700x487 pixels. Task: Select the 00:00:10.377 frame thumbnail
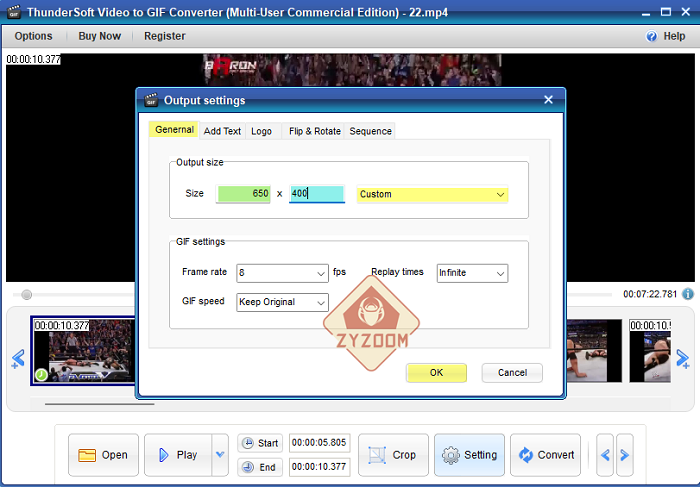click(x=83, y=351)
